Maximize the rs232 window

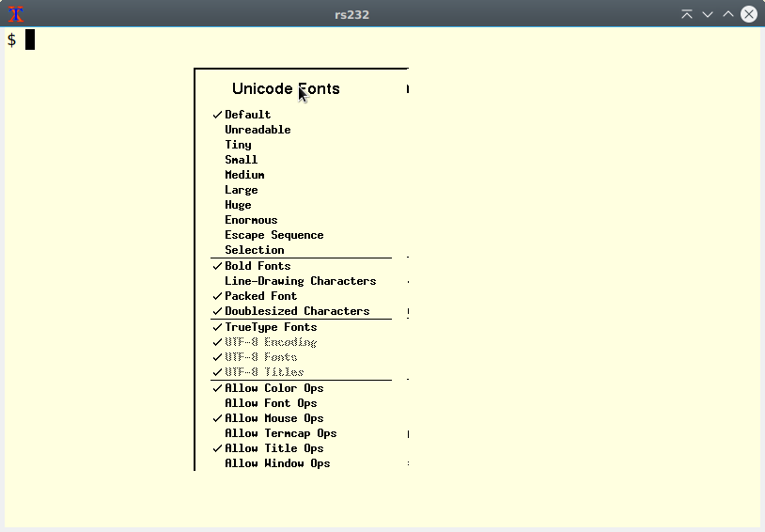[x=728, y=14]
